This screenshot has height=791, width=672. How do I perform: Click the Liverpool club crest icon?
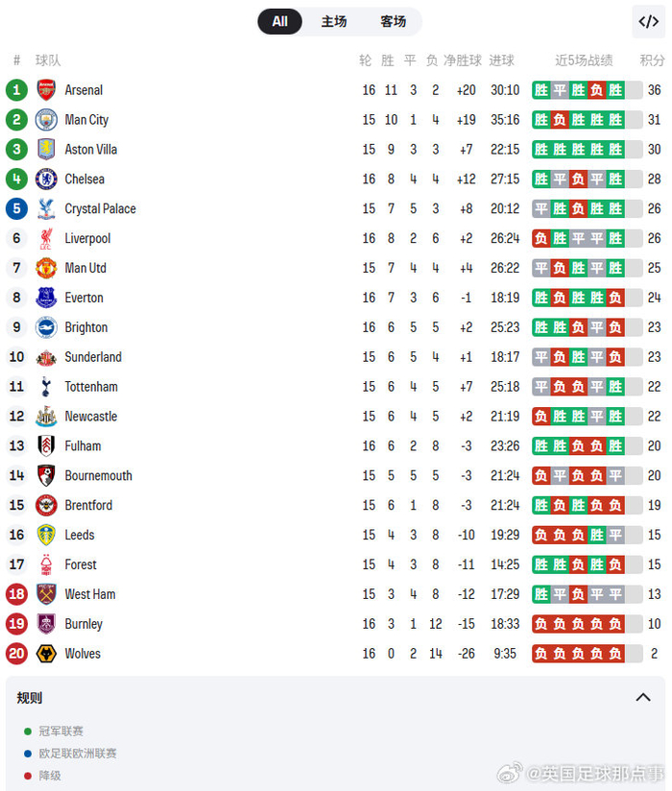tap(46, 239)
